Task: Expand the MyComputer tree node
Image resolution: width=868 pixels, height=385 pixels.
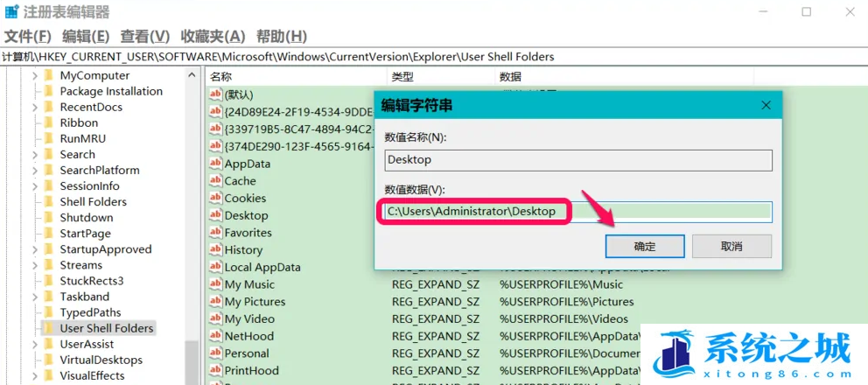Action: [x=36, y=75]
